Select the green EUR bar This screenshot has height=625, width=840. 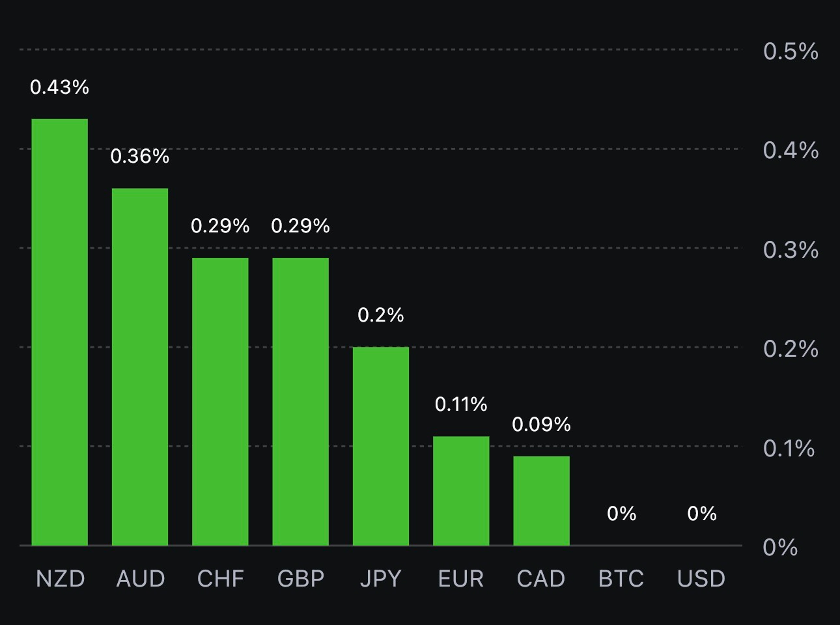[461, 490]
